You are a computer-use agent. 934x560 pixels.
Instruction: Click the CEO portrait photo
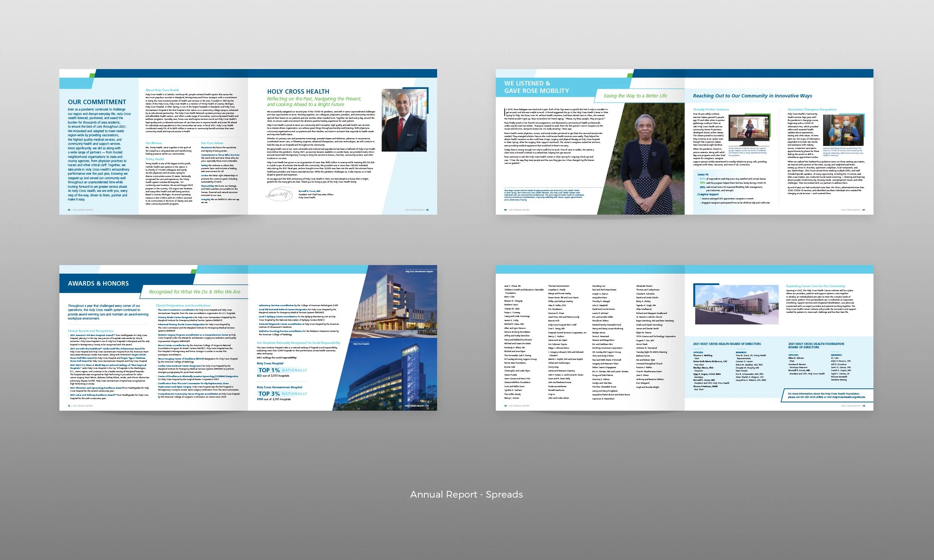coord(404,120)
